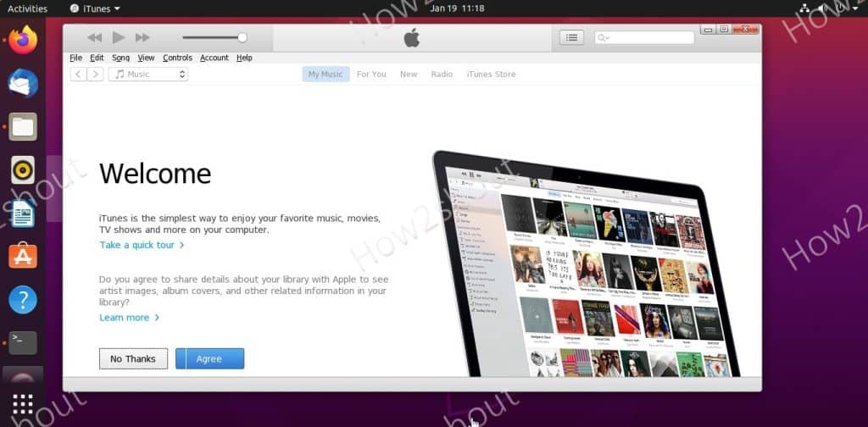Click the network status icon
The image size is (868, 427).
[805, 8]
